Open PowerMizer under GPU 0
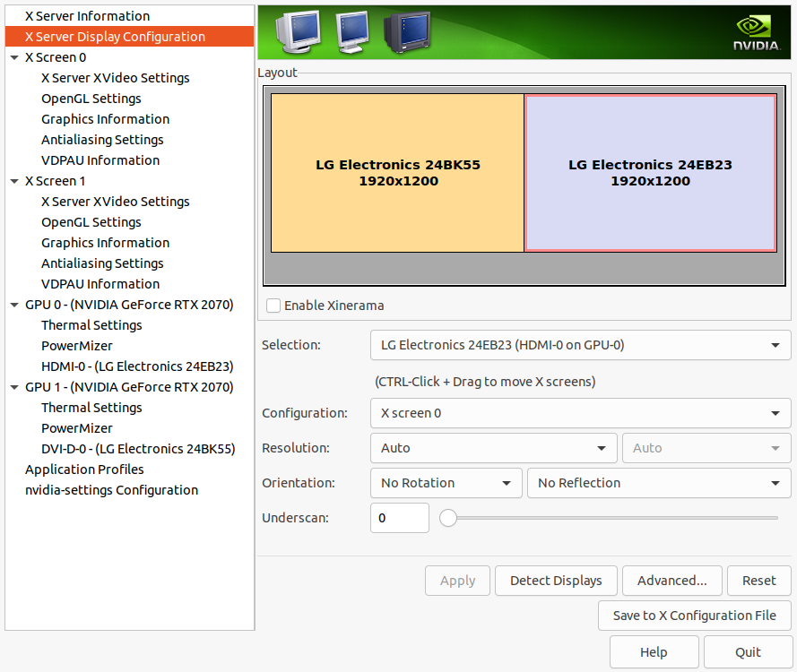797x672 pixels. click(77, 346)
